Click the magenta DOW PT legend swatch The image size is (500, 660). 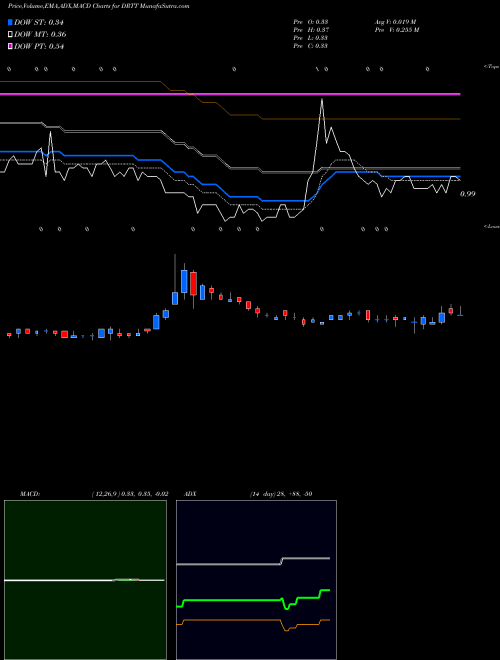[10, 46]
